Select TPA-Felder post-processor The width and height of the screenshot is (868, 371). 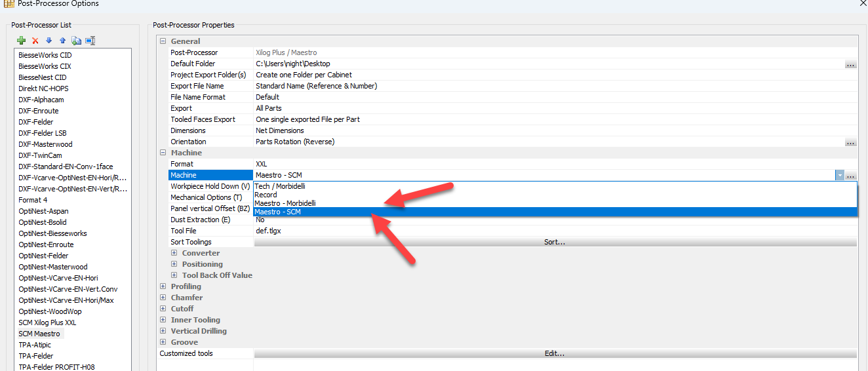pyautogui.click(x=36, y=356)
